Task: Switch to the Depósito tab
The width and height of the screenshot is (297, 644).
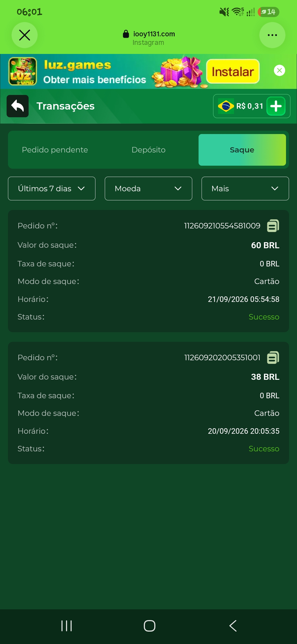Action: (148, 150)
